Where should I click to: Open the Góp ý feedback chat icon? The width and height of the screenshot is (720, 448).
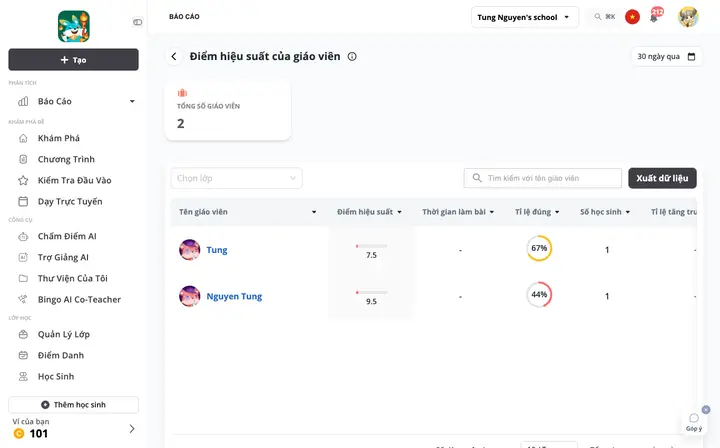(x=694, y=420)
